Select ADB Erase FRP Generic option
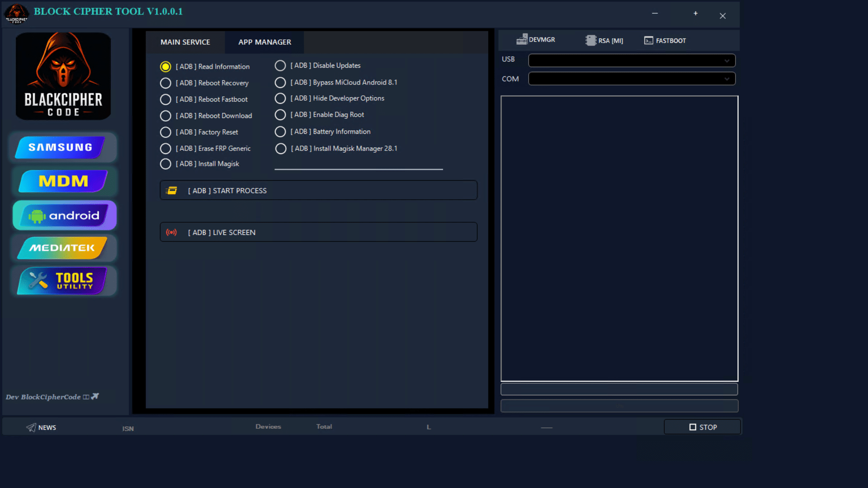The width and height of the screenshot is (868, 488). tap(165, 149)
